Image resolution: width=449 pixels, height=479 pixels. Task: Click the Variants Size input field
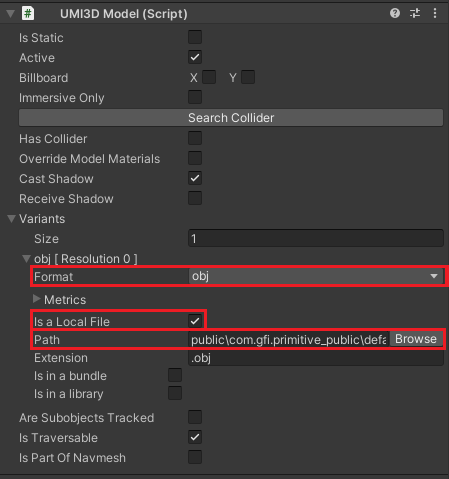(x=316, y=238)
